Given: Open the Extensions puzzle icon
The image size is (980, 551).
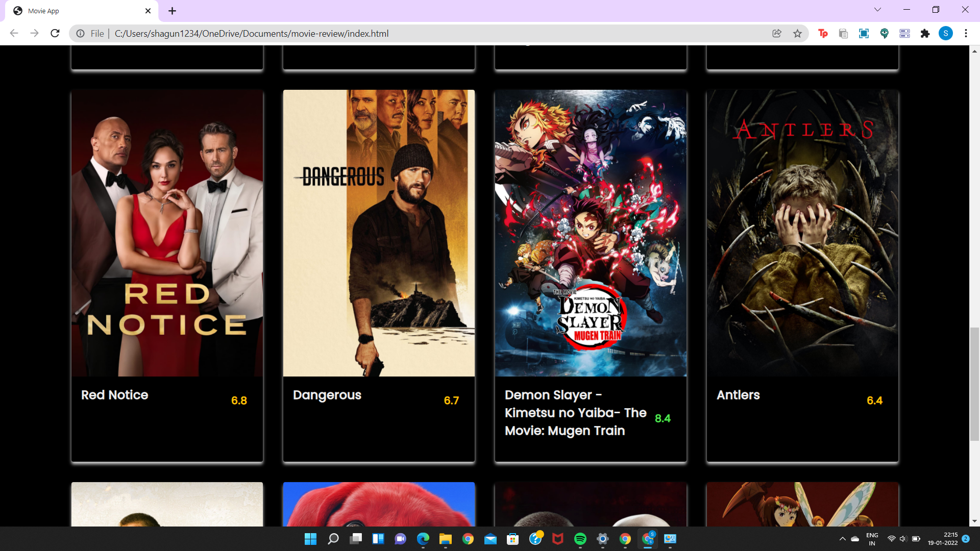Looking at the screenshot, I should click(925, 34).
